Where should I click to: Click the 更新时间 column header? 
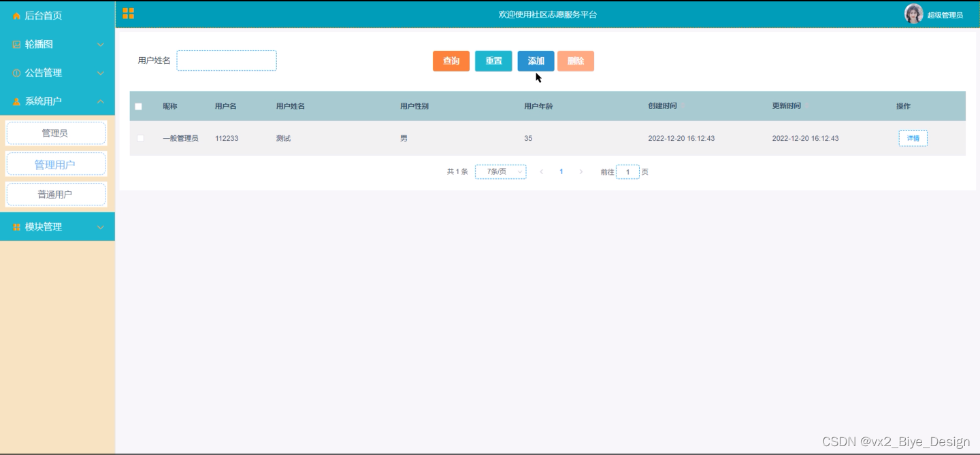pos(786,106)
